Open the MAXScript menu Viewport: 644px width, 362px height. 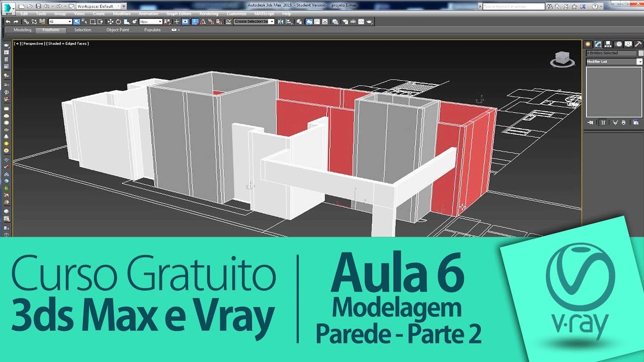point(264,14)
